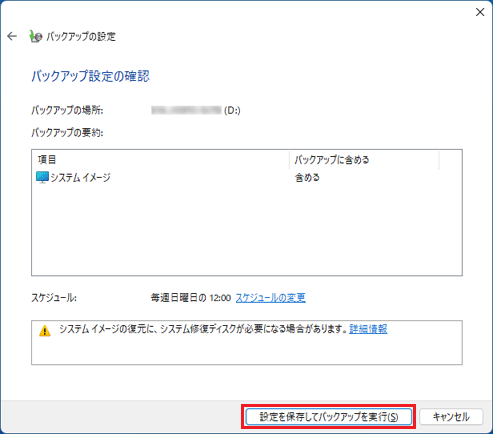Click the system repair disc warning message
Viewport: 493px width, 434px height.
click(x=204, y=329)
